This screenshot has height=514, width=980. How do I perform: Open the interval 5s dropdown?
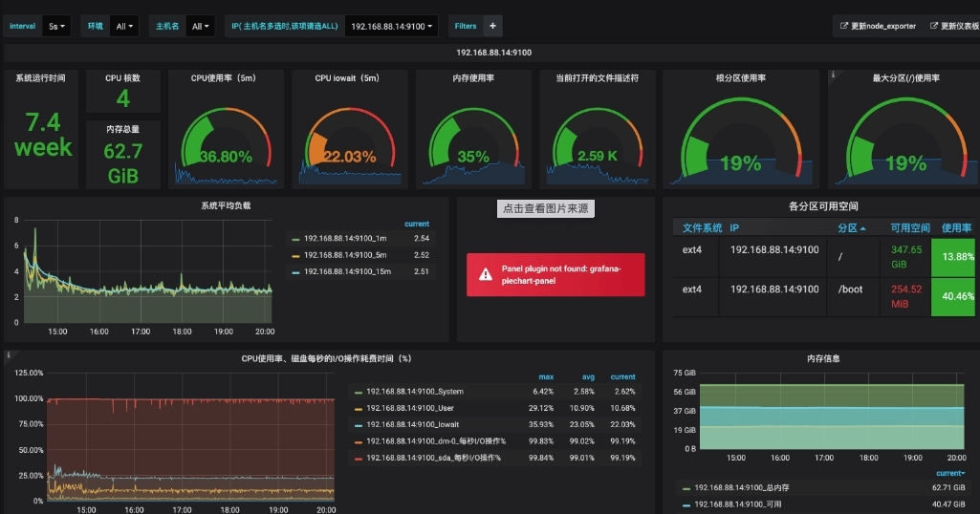(x=57, y=27)
